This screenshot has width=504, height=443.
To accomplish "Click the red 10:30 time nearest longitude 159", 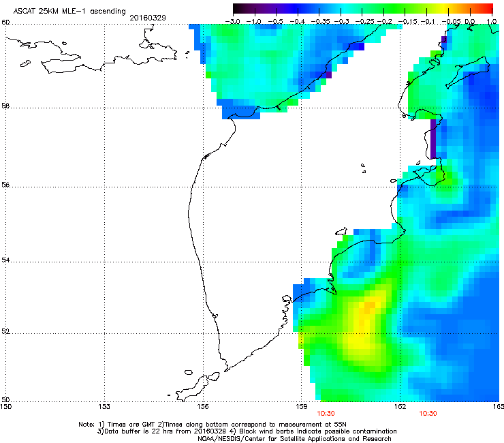I will [x=326, y=414].
